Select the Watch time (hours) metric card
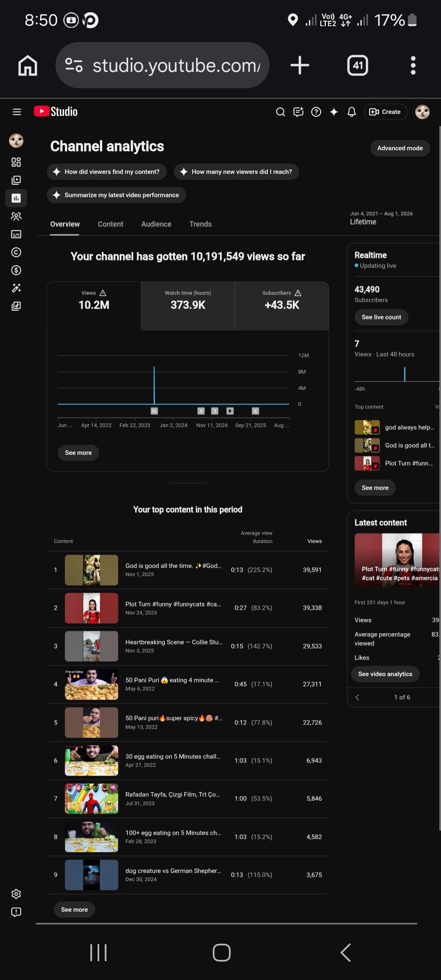The height and width of the screenshot is (980, 441). click(x=188, y=306)
